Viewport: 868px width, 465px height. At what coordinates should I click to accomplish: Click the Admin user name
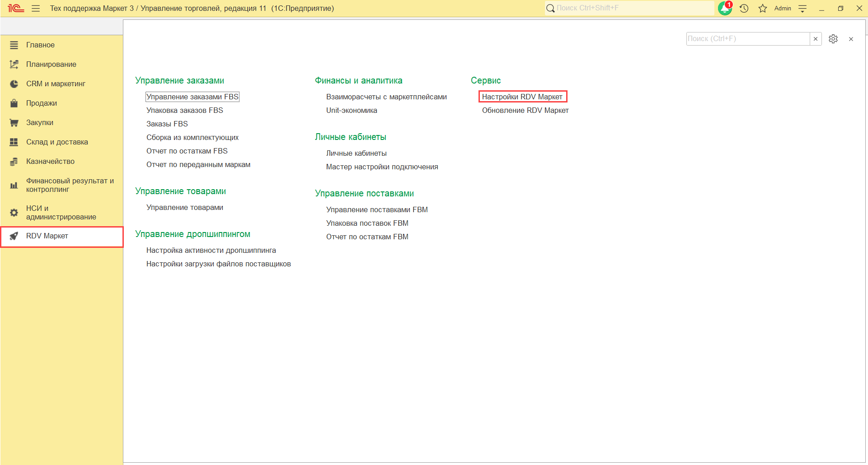[x=783, y=9]
